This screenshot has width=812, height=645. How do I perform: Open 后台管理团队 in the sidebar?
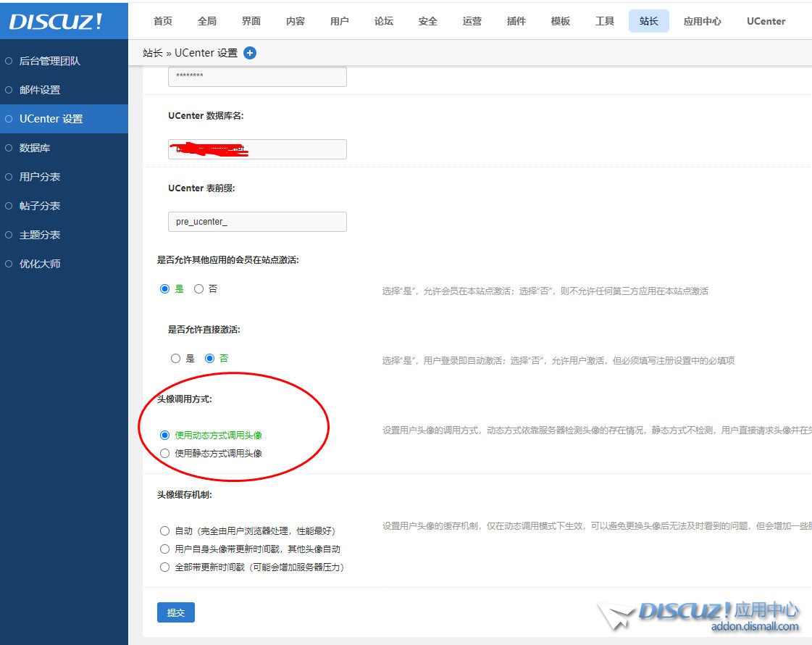pyautogui.click(x=50, y=61)
